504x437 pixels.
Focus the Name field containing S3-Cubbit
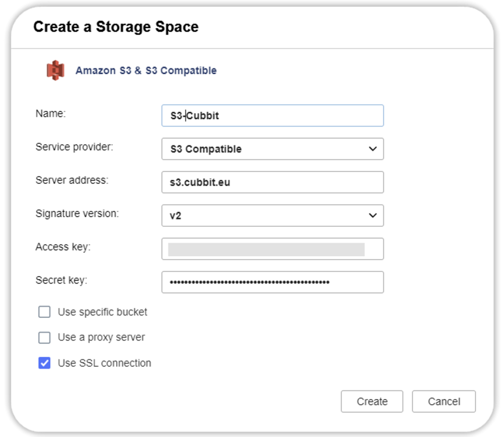pyautogui.click(x=273, y=115)
